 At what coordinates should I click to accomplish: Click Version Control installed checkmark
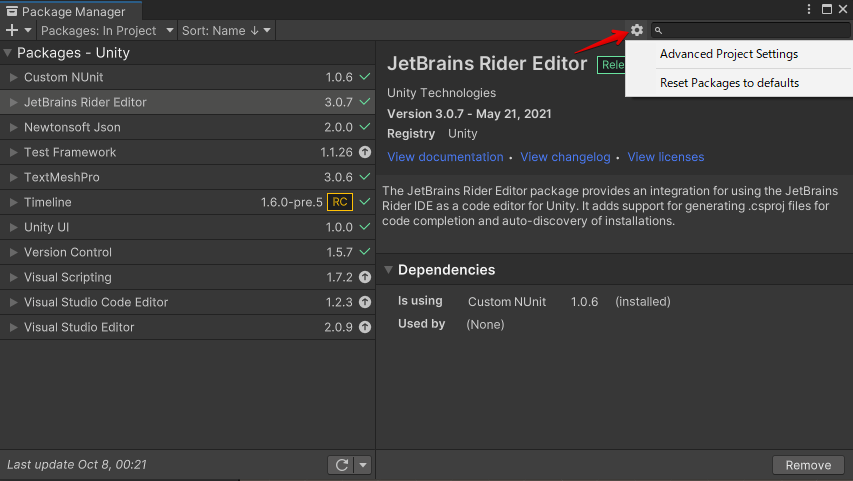[x=365, y=252]
